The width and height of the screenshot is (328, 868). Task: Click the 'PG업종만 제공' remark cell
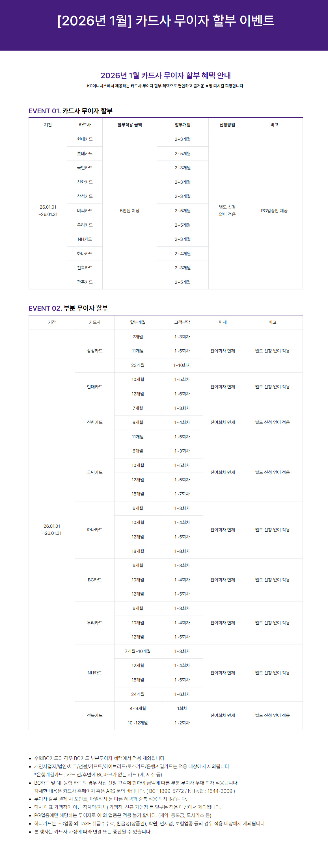coord(274,211)
